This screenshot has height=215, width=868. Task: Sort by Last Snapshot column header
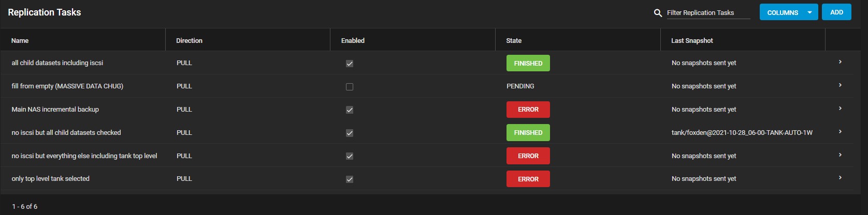click(692, 40)
